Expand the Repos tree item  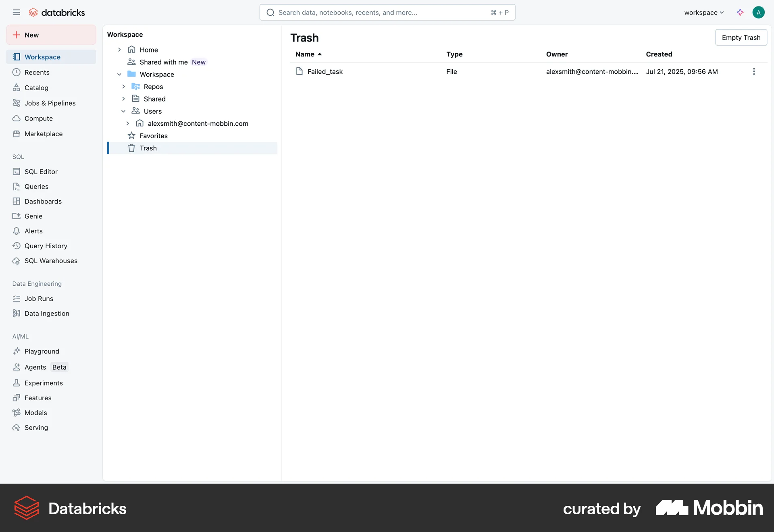pyautogui.click(x=123, y=86)
